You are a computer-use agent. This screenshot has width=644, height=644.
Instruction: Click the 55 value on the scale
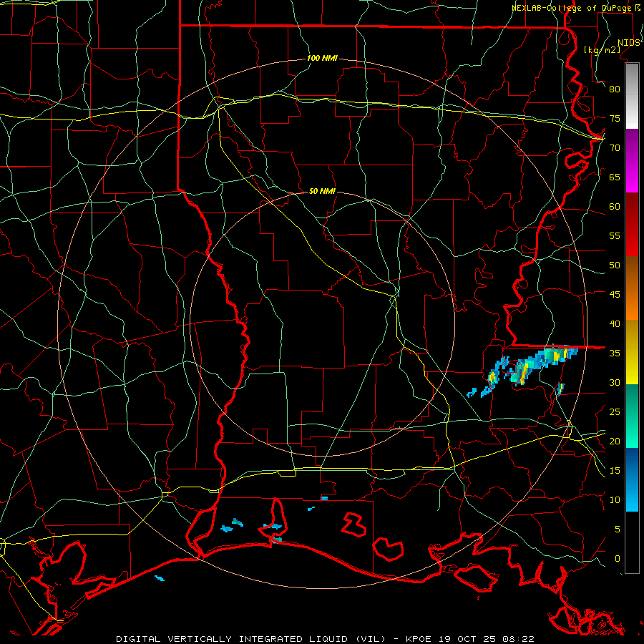(615, 235)
